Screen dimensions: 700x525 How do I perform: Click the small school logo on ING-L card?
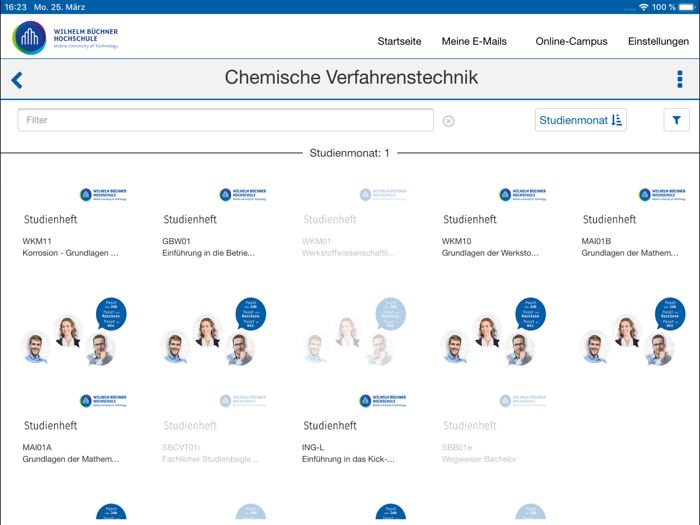tap(383, 401)
